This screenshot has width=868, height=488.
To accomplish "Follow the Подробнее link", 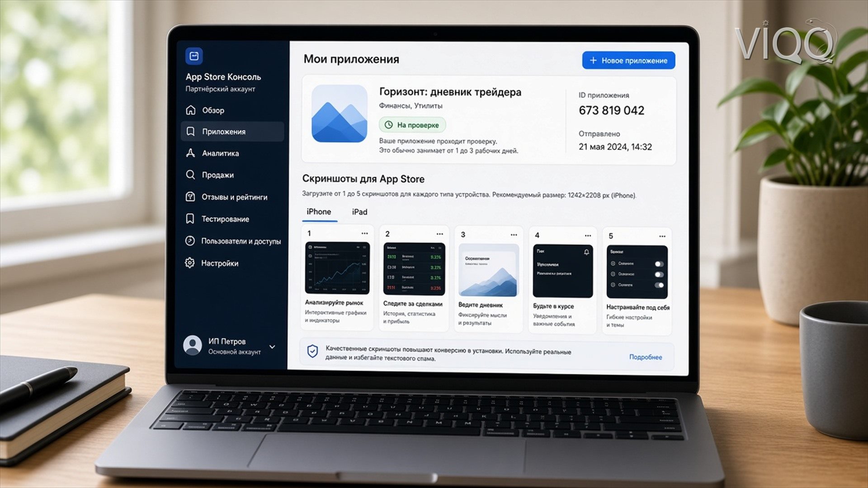I will pyautogui.click(x=646, y=357).
